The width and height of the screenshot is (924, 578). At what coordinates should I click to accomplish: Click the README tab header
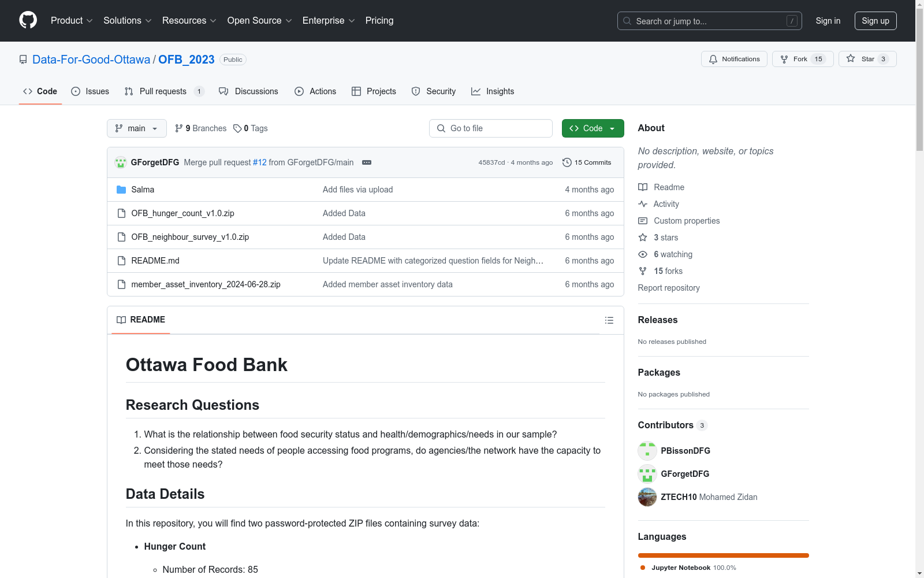[141, 320]
